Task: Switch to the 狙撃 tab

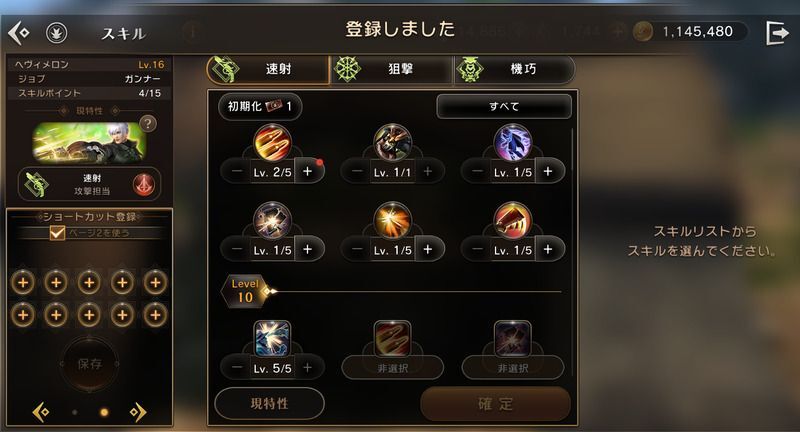Action: click(x=391, y=69)
